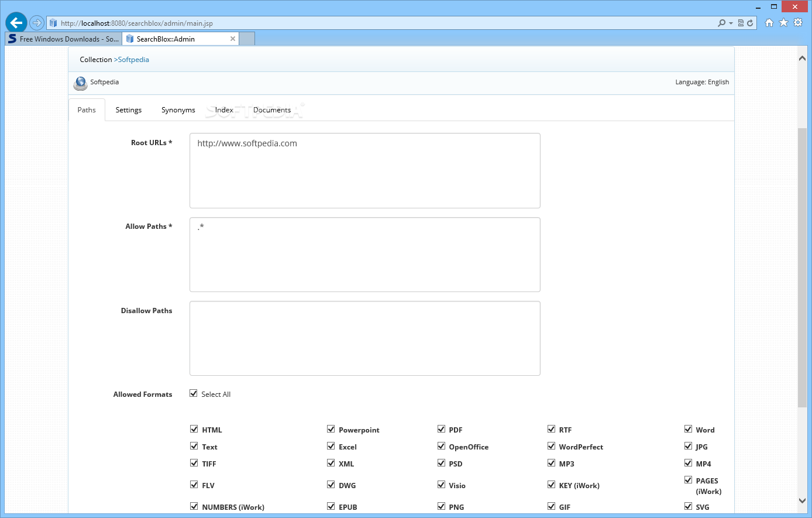Click the Softpedia breadcrumb link
Viewport: 812px width, 518px height.
(x=133, y=60)
